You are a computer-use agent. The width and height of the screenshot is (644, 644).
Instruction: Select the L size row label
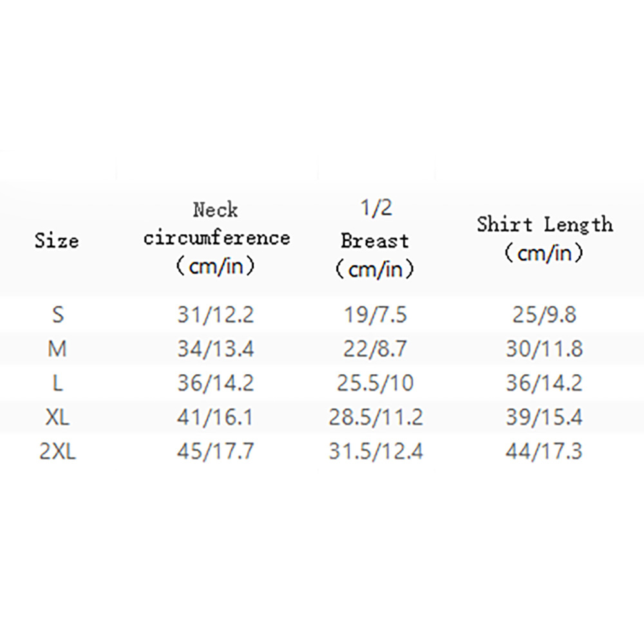[x=57, y=383]
